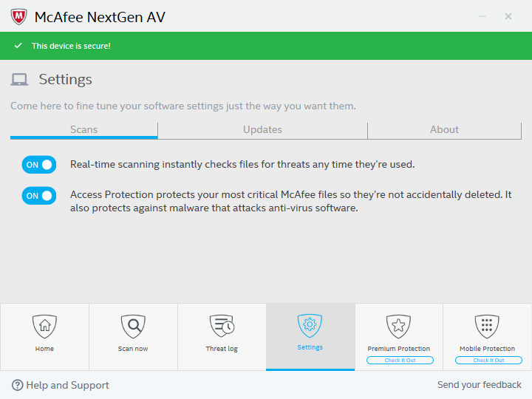The width and height of the screenshot is (532, 399).
Task: Open the Threat log icon
Action: (x=222, y=326)
